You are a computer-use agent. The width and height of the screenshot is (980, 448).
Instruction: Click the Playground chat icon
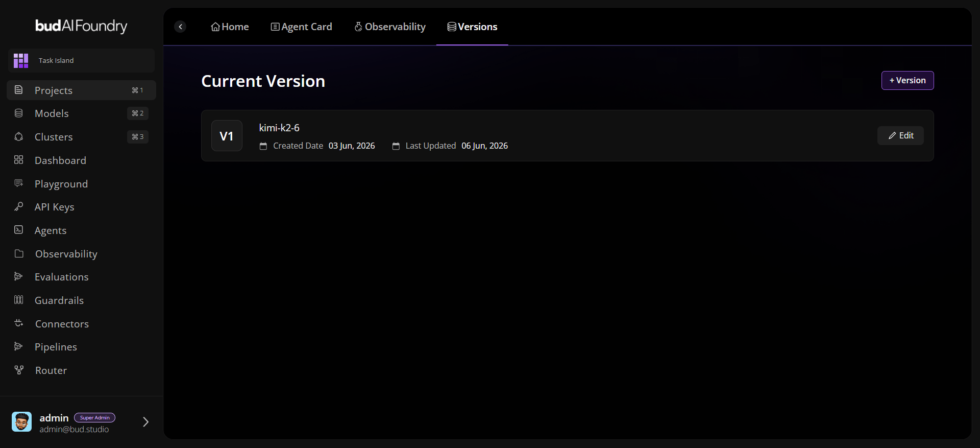click(19, 183)
